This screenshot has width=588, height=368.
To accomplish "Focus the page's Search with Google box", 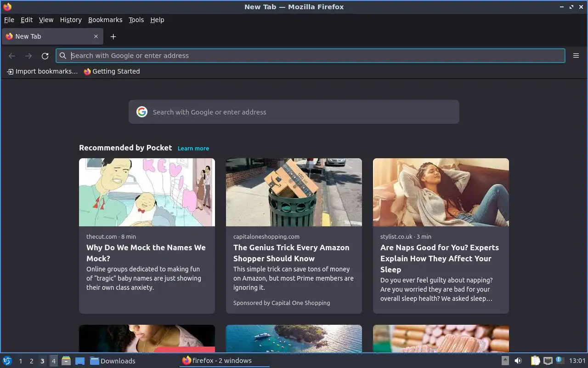I will point(294,112).
